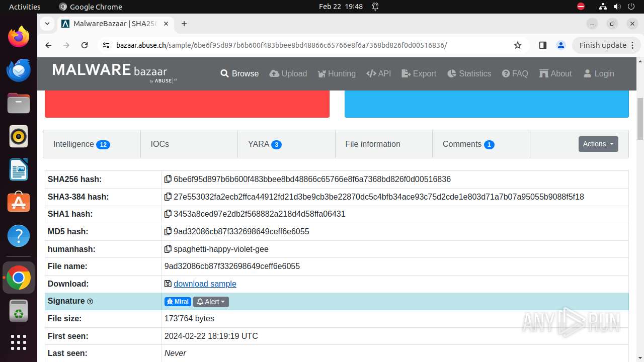The width and height of the screenshot is (644, 362).
Task: Click the file size value 173'764 bytes
Action: pos(189,319)
